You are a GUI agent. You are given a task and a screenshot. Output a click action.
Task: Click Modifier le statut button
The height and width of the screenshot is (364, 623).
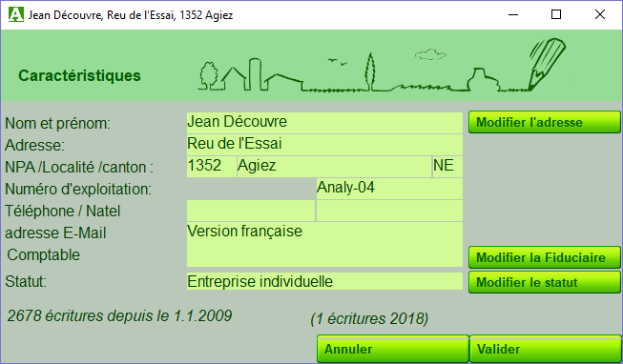[545, 282]
